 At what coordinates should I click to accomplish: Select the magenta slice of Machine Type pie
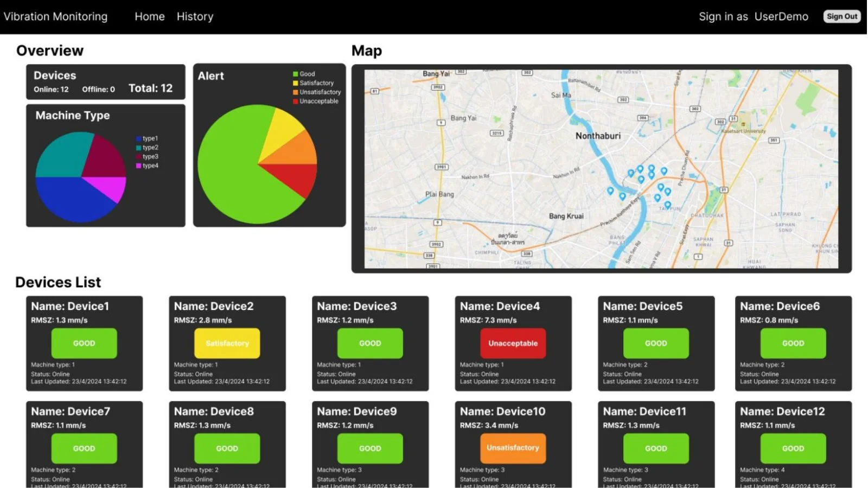[x=110, y=187]
